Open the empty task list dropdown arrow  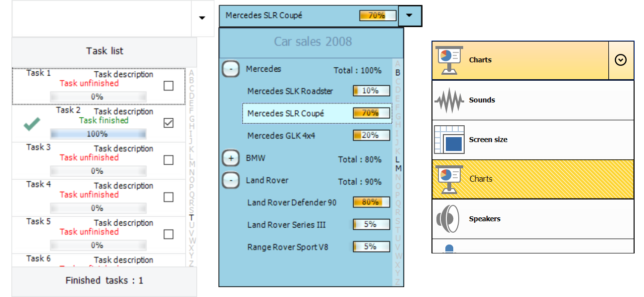point(202,18)
